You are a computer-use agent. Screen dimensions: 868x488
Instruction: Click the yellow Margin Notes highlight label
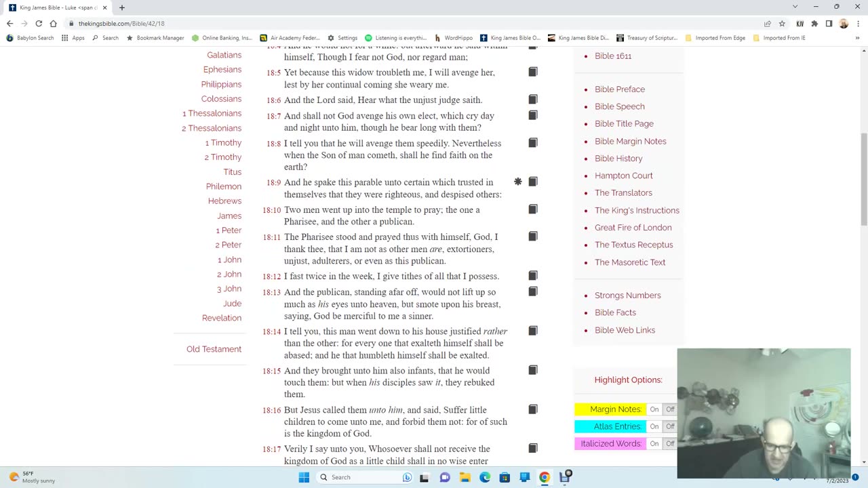pyautogui.click(x=609, y=409)
